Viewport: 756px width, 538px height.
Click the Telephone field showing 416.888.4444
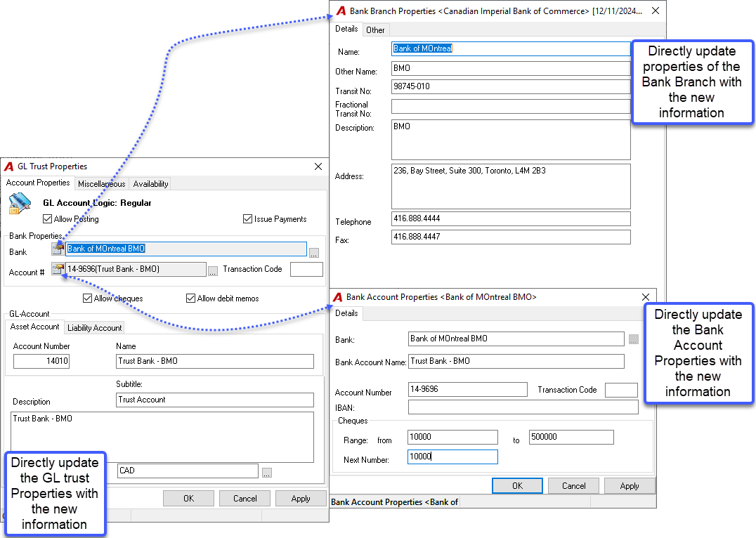coord(511,219)
